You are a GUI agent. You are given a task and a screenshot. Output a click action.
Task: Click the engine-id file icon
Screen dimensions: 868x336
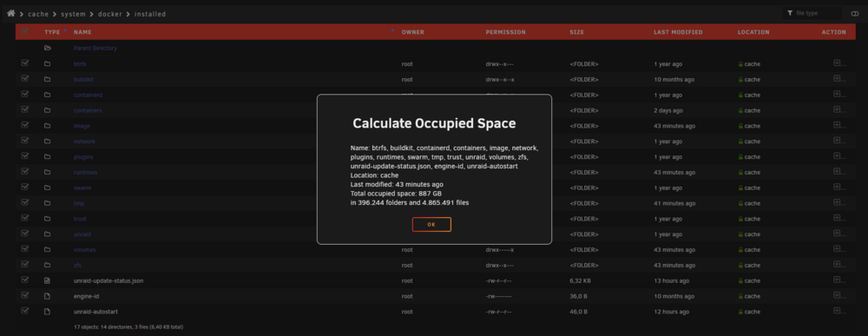click(48, 296)
